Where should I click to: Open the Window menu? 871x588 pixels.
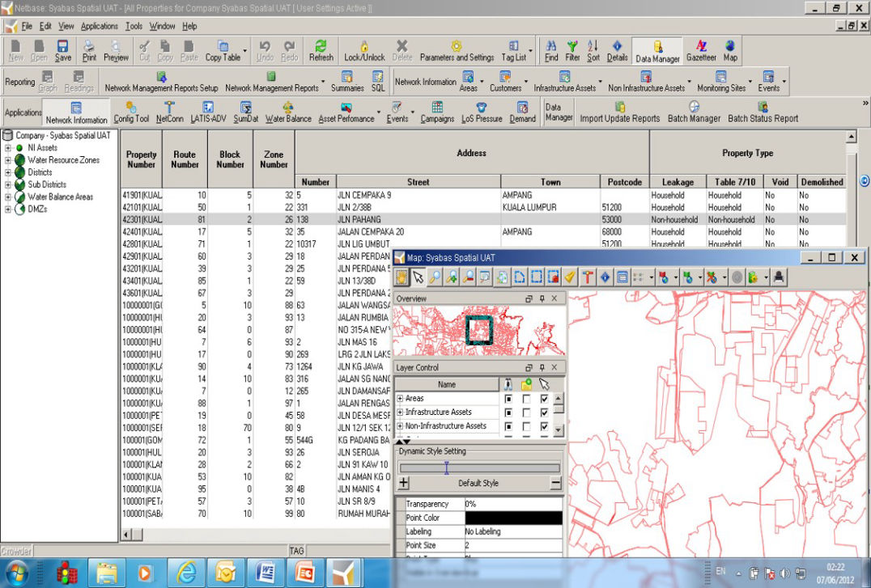(x=162, y=26)
